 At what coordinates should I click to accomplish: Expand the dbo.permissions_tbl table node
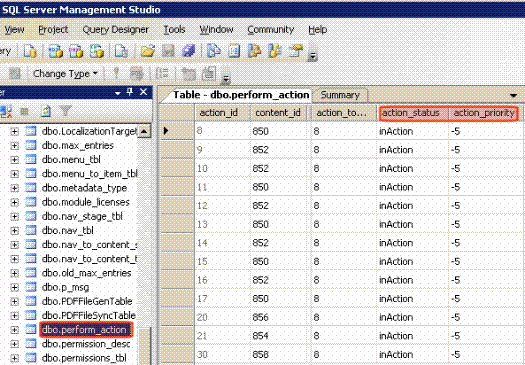point(14,358)
